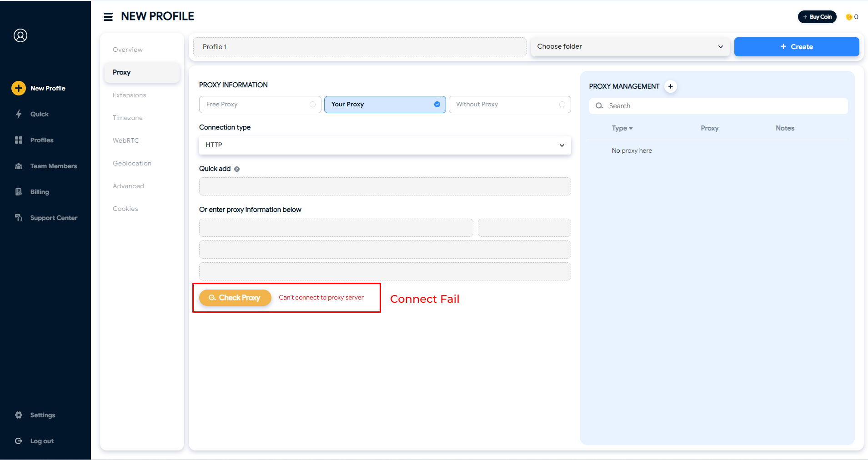Click the yellow plus New Profile icon
Image resolution: width=868 pixels, height=460 pixels.
pyautogui.click(x=19, y=88)
